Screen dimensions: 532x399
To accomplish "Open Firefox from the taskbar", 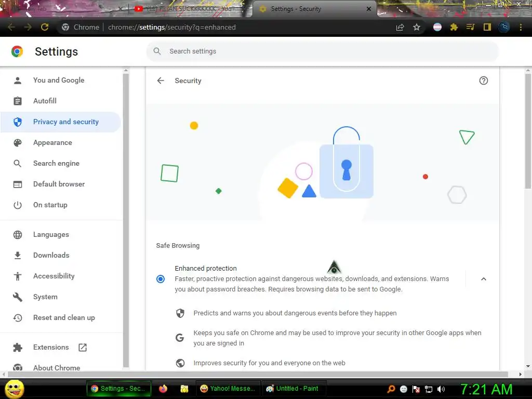I will 163,389.
